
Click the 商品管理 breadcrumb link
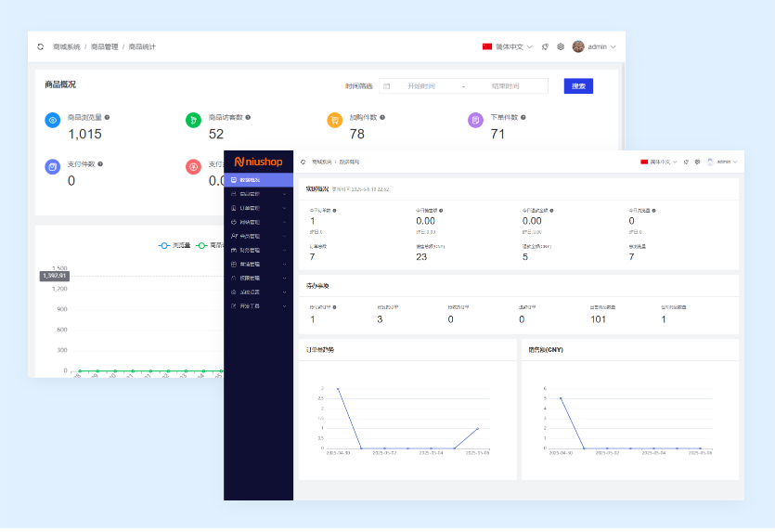coord(104,46)
